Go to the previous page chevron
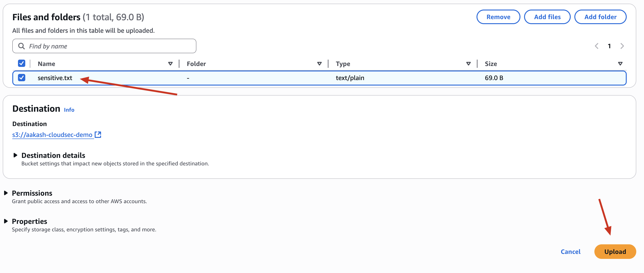644x273 pixels. 596,46
